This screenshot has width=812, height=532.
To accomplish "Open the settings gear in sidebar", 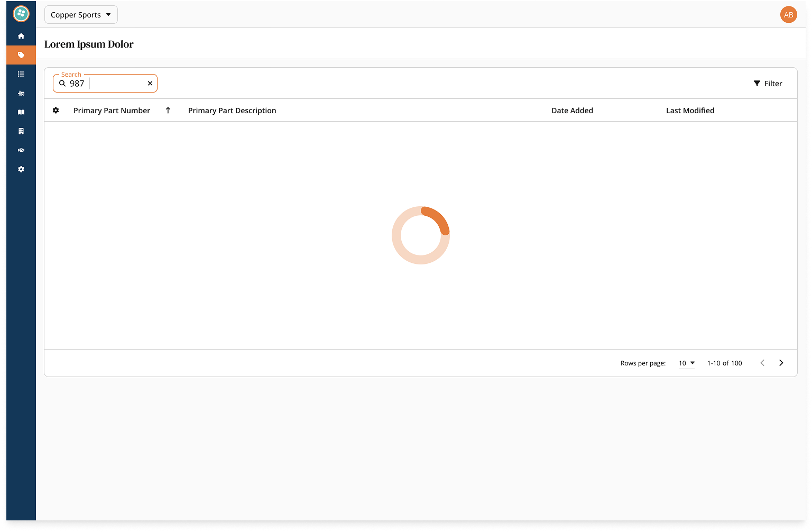I will pos(21,169).
